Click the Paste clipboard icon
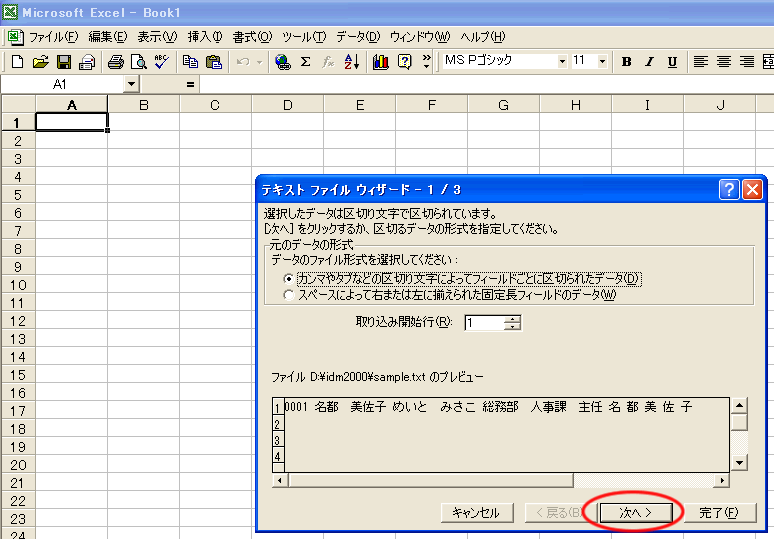The height and width of the screenshot is (539, 774). [x=213, y=62]
